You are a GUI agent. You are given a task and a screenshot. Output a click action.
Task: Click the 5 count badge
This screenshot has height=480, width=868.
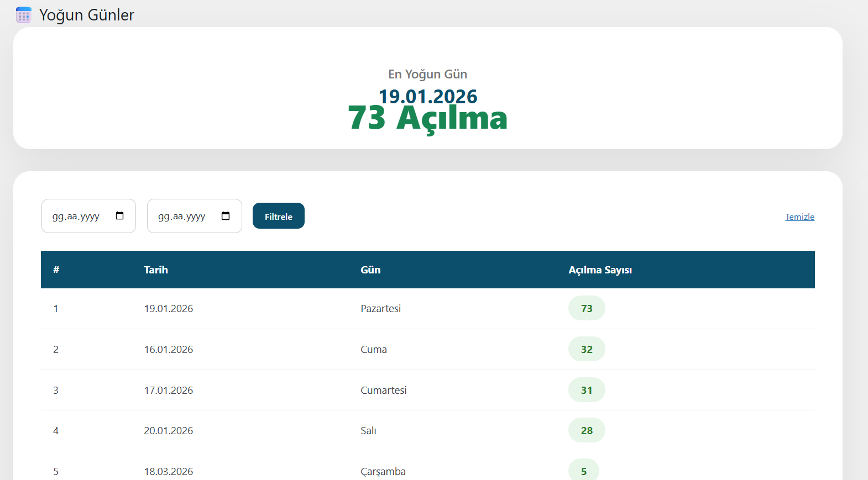[x=584, y=471]
